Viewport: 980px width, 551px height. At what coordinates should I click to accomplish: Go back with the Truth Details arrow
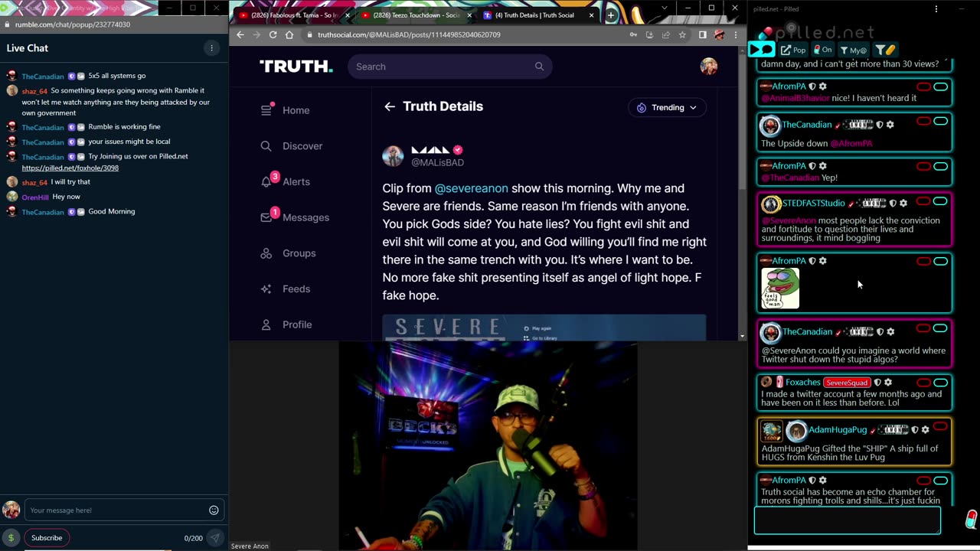click(x=390, y=106)
